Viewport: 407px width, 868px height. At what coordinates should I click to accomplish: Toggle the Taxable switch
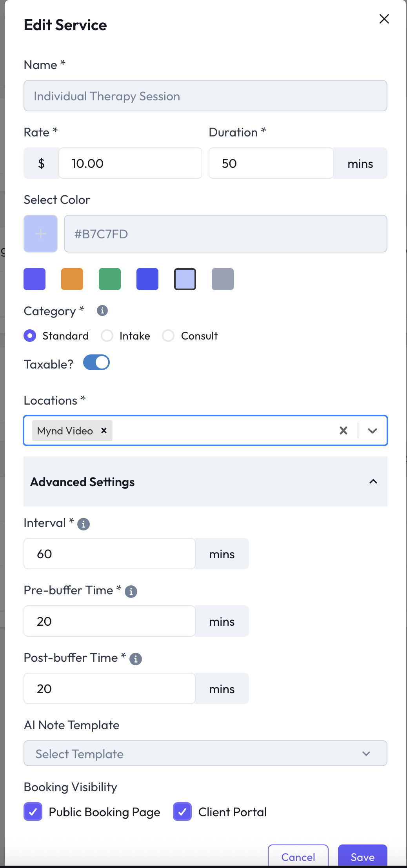[x=96, y=363]
